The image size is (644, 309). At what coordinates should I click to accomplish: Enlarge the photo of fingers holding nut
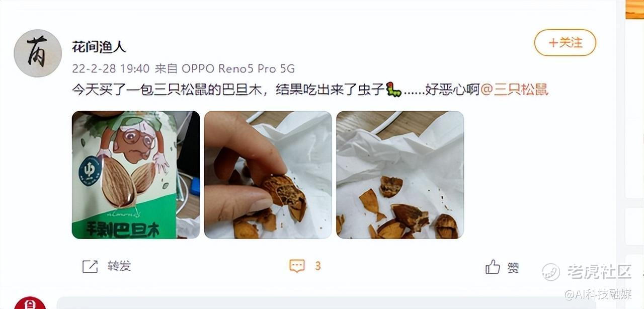point(268,175)
